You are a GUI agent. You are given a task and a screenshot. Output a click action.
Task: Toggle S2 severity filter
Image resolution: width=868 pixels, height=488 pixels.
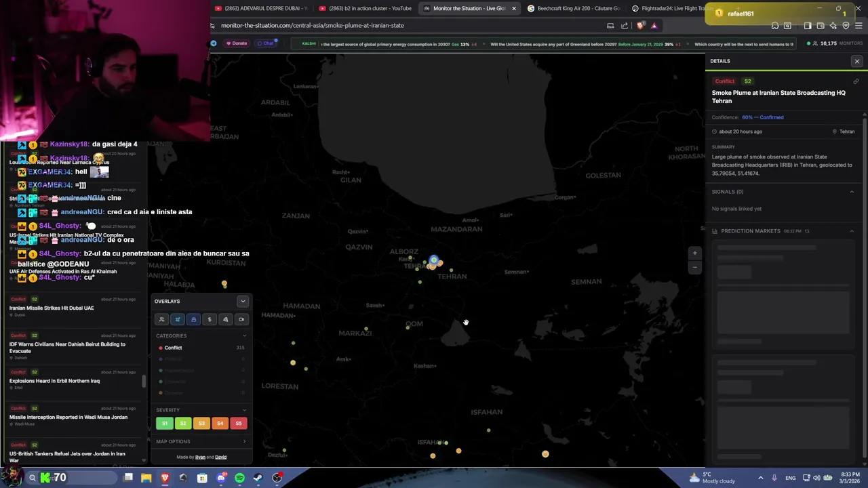coord(182,423)
